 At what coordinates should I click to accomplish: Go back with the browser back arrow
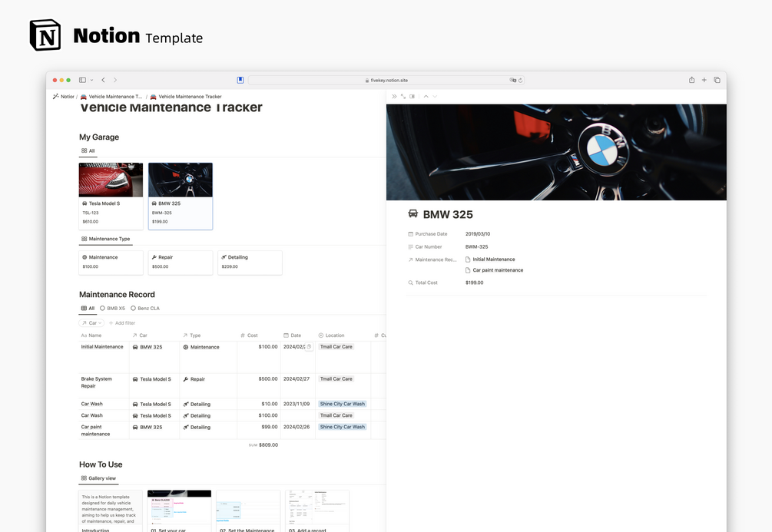pos(103,80)
